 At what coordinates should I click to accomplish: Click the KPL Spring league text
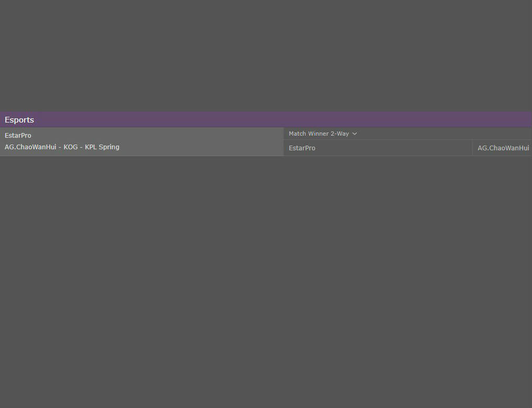coord(102,147)
